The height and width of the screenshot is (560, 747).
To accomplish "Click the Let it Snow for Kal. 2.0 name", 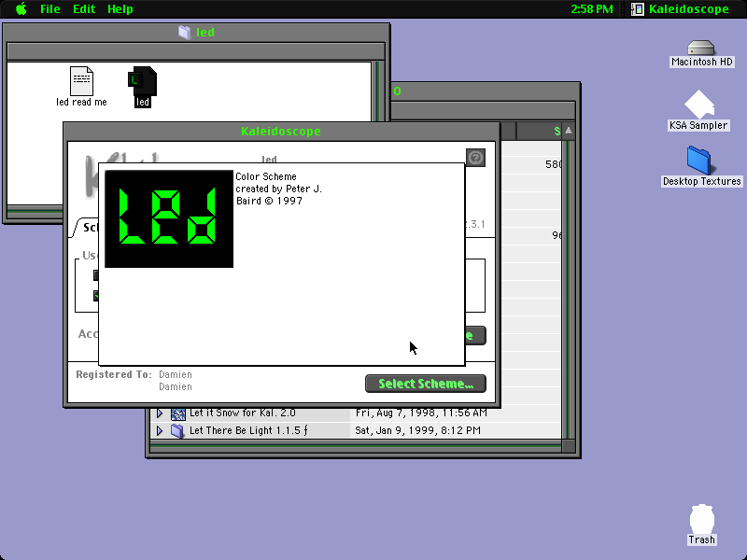I will click(243, 413).
